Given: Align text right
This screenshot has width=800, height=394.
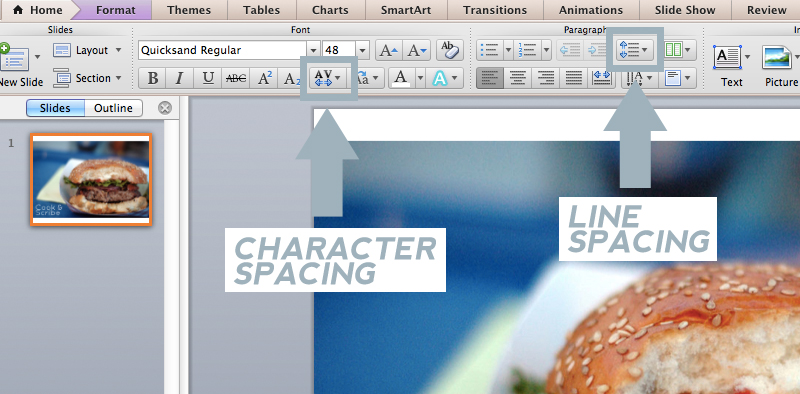Looking at the screenshot, I should coord(546,78).
